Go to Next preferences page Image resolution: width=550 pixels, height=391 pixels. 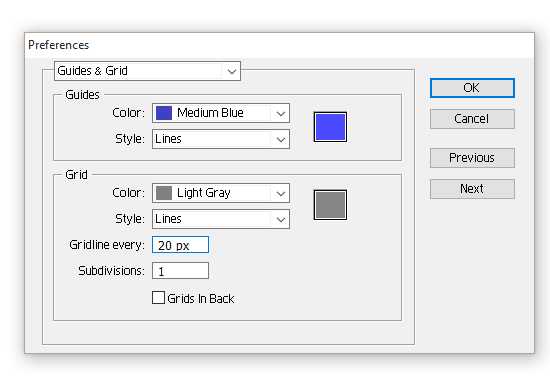click(x=472, y=189)
